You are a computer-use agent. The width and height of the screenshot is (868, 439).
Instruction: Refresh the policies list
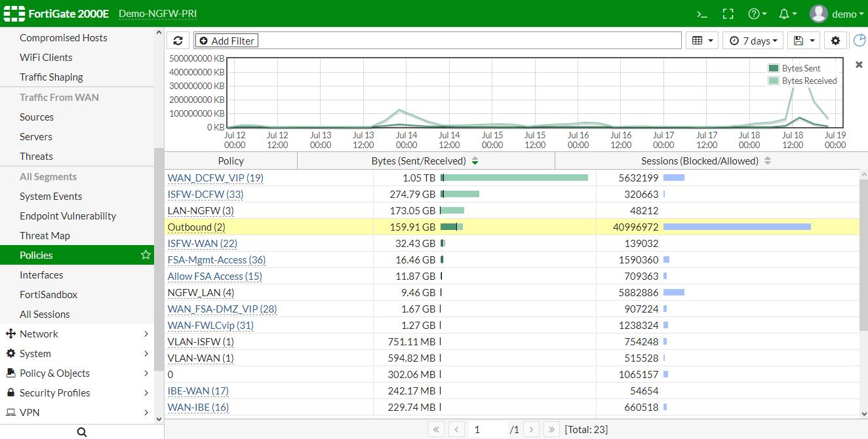click(x=178, y=41)
